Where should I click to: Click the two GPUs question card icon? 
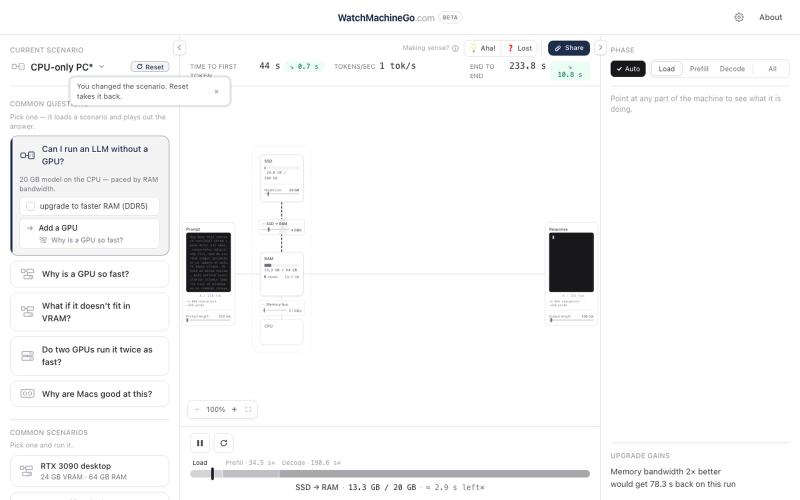27,356
